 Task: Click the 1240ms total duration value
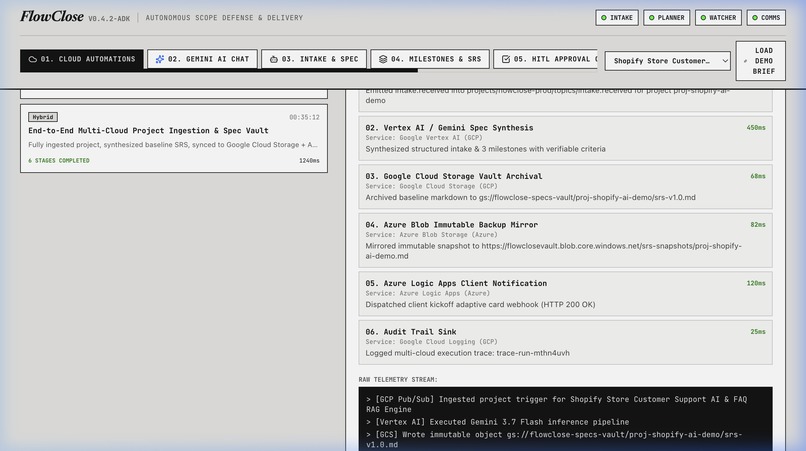coord(309,160)
